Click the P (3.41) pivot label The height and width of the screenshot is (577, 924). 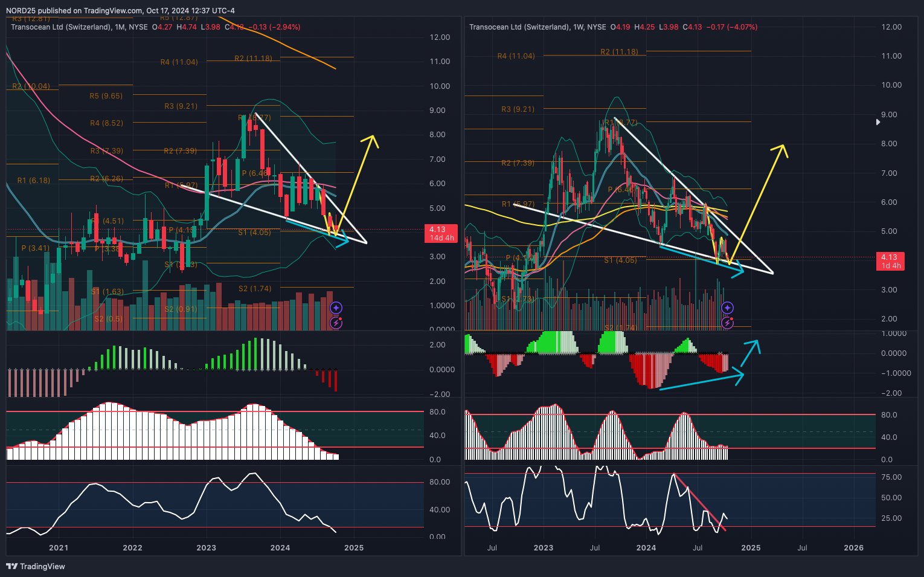click(36, 248)
